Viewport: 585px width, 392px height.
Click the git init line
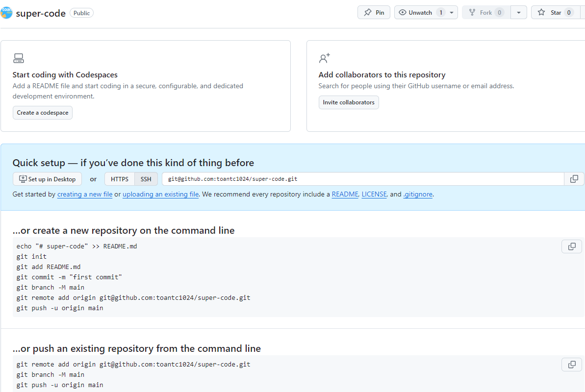coord(31,257)
